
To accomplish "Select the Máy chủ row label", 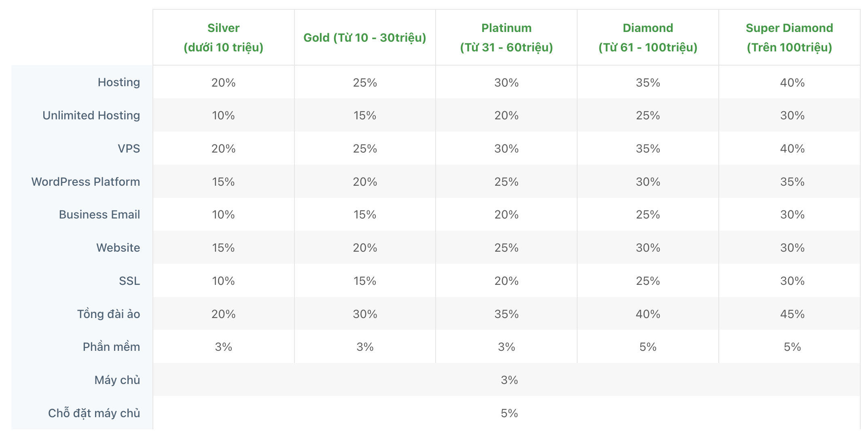I will coord(117,380).
